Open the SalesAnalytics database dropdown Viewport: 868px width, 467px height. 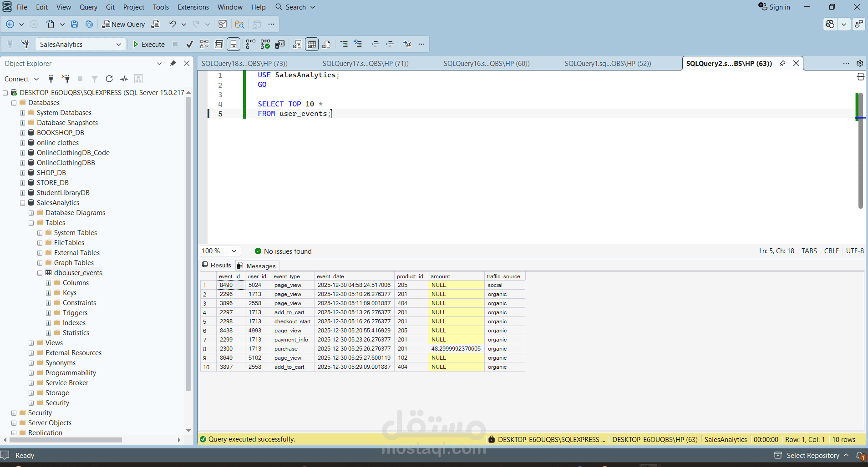(80, 44)
